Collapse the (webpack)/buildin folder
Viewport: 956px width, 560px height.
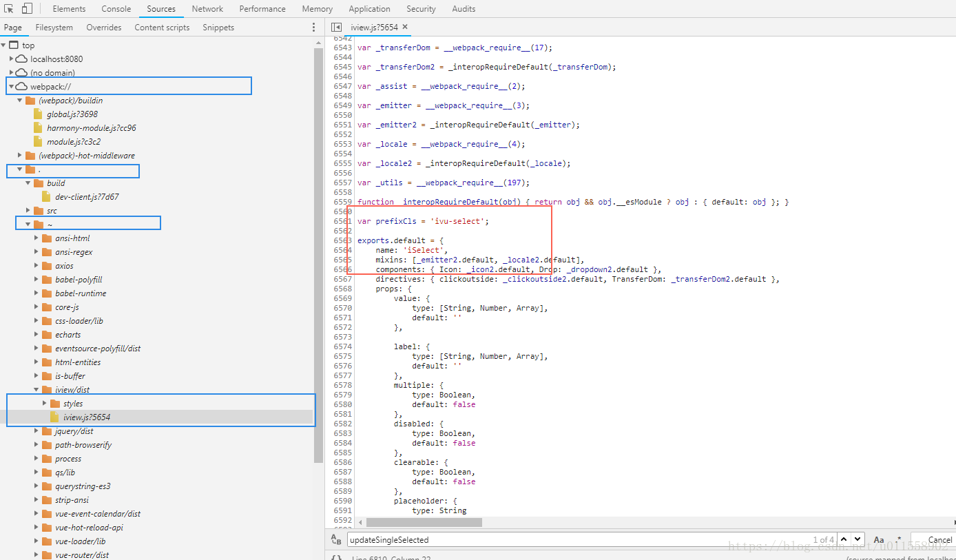tap(20, 101)
